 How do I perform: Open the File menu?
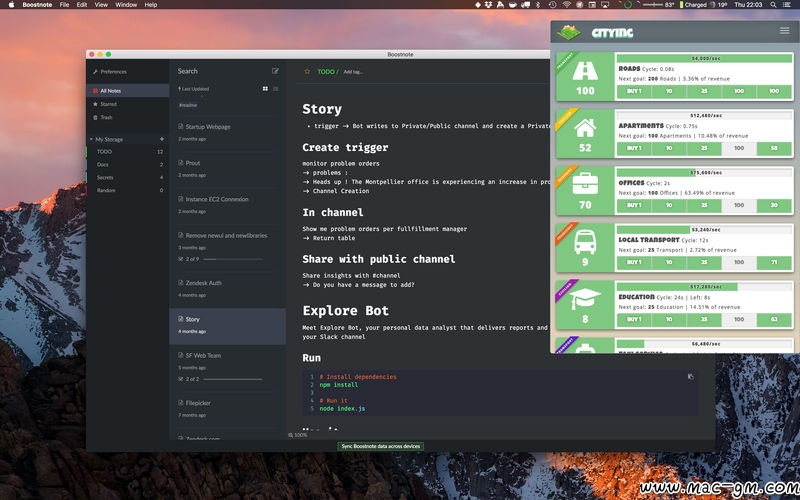[64, 5]
